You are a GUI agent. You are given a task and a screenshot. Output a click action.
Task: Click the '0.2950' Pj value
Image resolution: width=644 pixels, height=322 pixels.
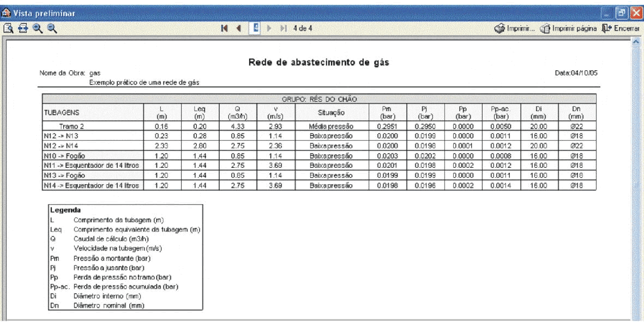click(x=425, y=126)
